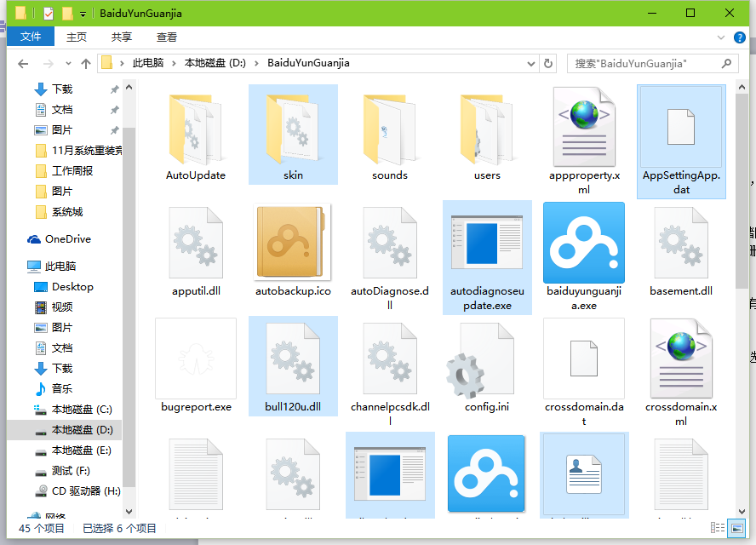Expand the root chevron in address bar

click(x=122, y=63)
